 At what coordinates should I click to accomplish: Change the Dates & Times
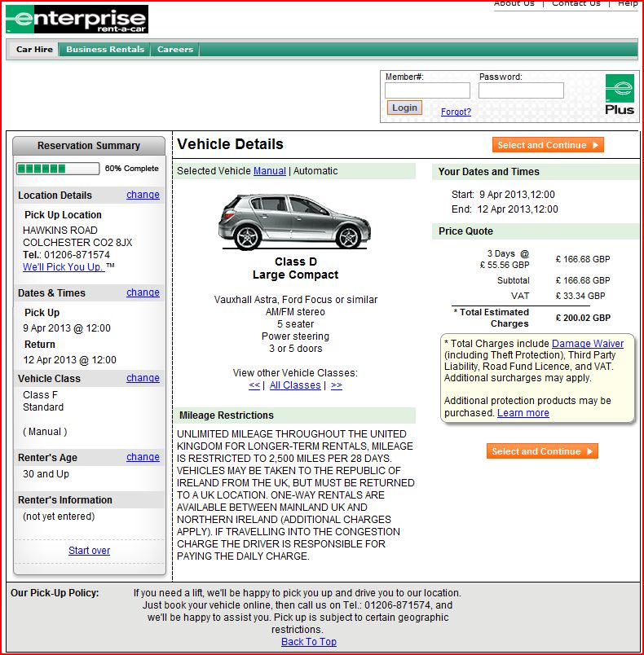coord(143,292)
